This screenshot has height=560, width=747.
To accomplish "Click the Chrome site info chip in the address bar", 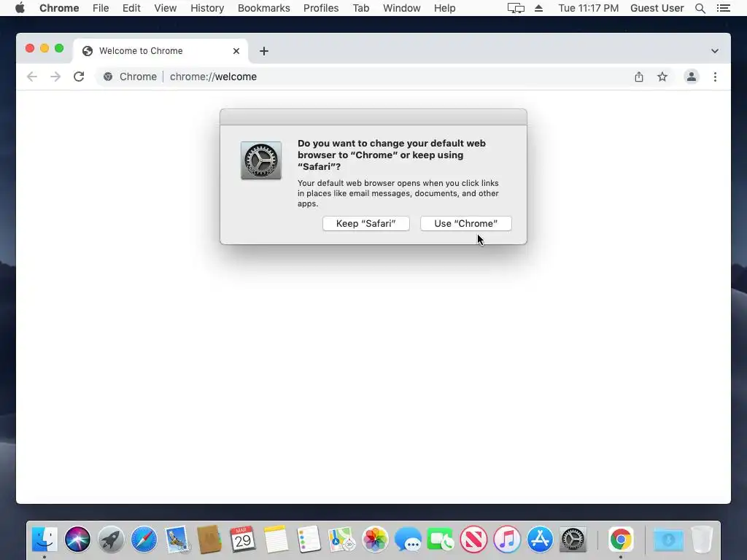I will pyautogui.click(x=130, y=77).
